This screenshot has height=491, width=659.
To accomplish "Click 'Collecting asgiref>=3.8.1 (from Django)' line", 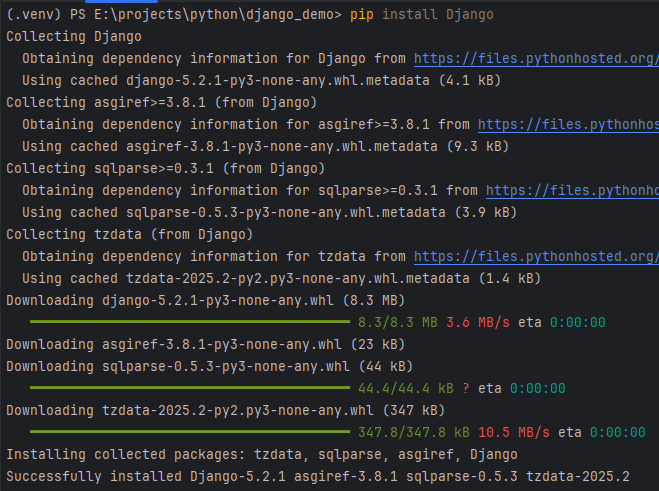I will click(x=161, y=103).
